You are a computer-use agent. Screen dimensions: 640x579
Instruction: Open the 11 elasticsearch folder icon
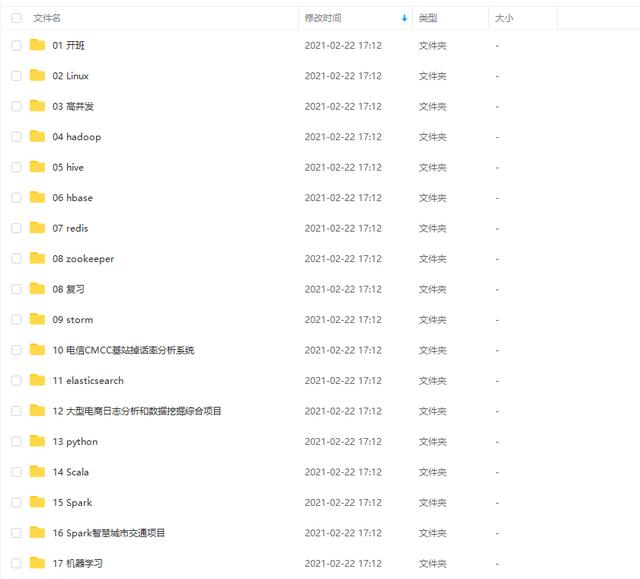point(37,380)
